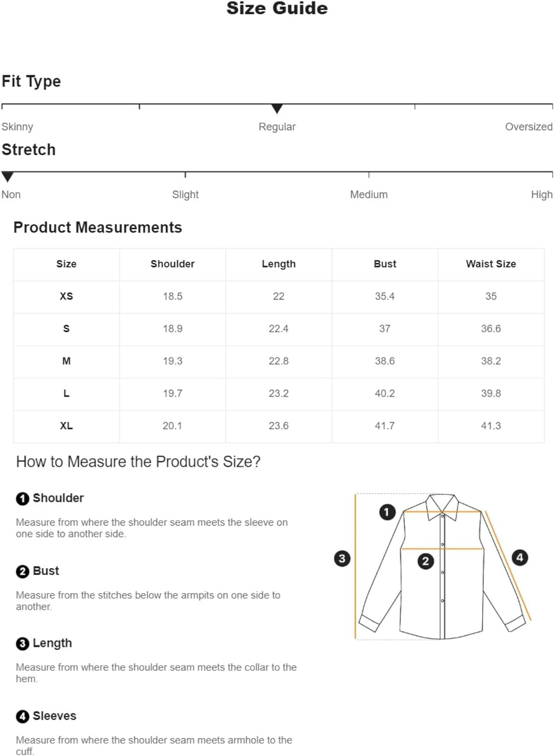Select the XL size row label

66,426
